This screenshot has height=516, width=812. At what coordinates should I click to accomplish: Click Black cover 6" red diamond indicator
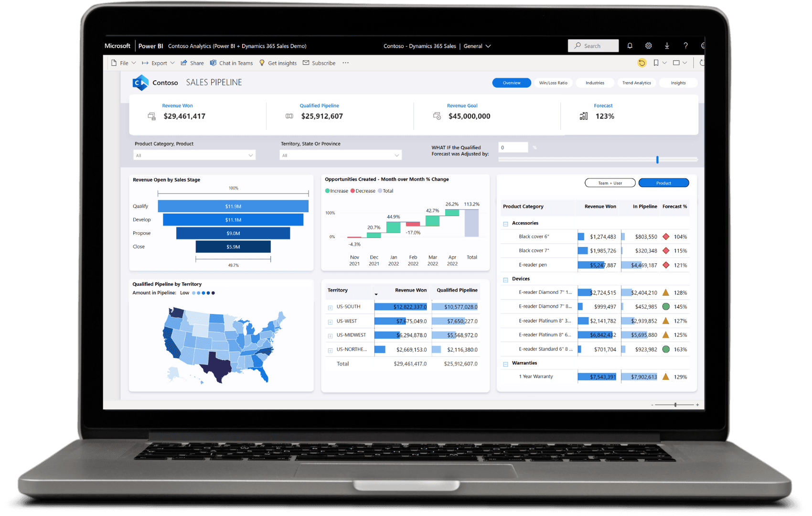[666, 236]
